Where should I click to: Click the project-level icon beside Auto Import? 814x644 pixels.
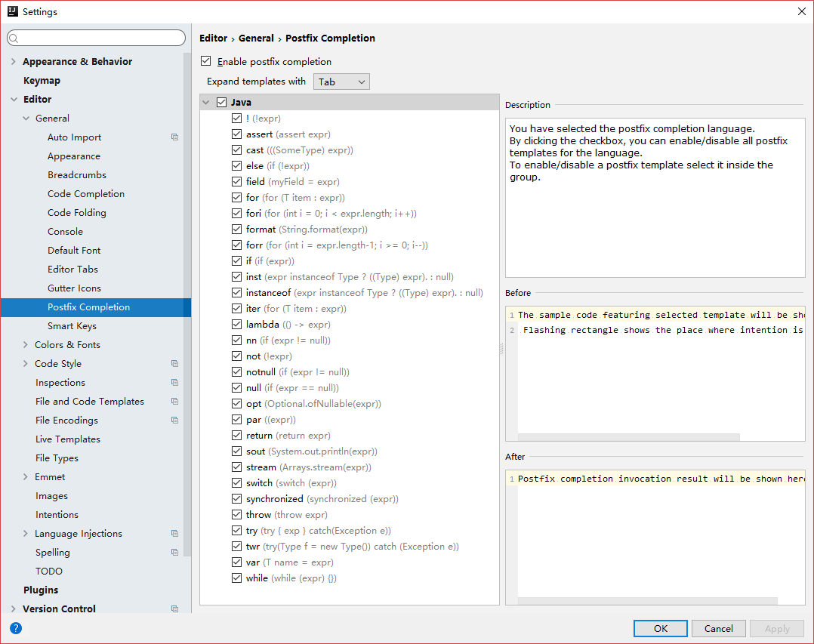pyautogui.click(x=174, y=137)
